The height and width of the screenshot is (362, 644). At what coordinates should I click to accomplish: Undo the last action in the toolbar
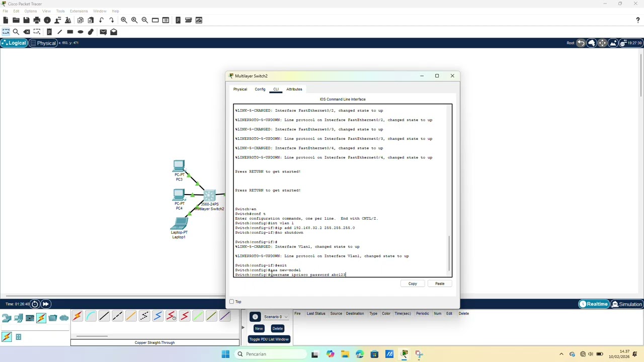point(101,20)
